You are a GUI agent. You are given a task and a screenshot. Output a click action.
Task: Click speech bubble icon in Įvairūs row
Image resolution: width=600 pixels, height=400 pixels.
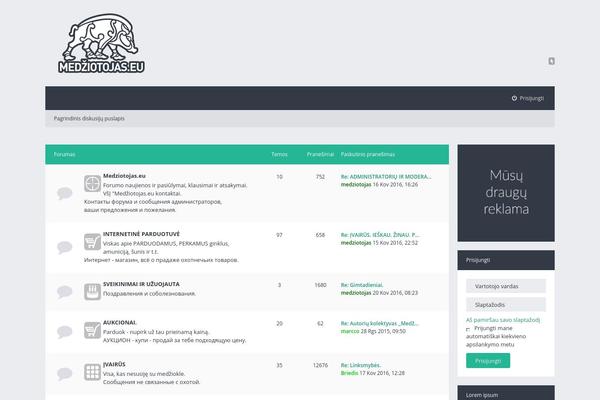[x=65, y=373]
